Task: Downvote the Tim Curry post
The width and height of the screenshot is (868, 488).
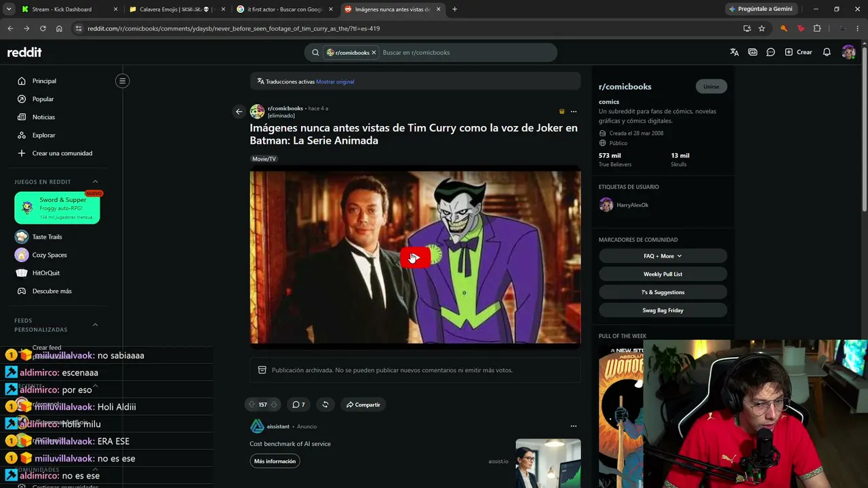Action: click(274, 405)
